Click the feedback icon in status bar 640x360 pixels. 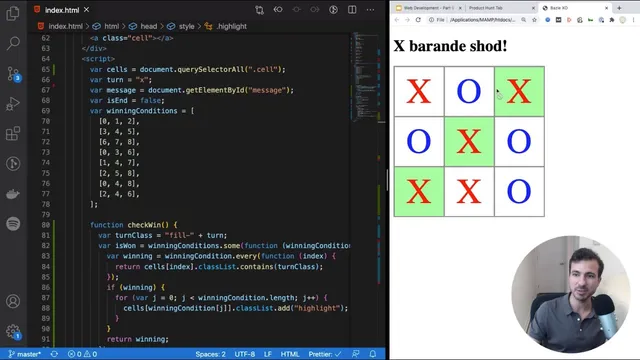[x=356, y=354]
